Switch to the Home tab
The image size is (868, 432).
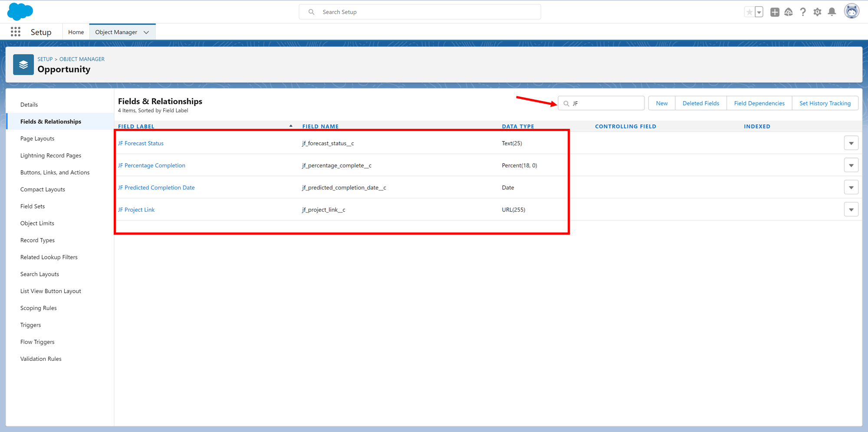(x=76, y=32)
